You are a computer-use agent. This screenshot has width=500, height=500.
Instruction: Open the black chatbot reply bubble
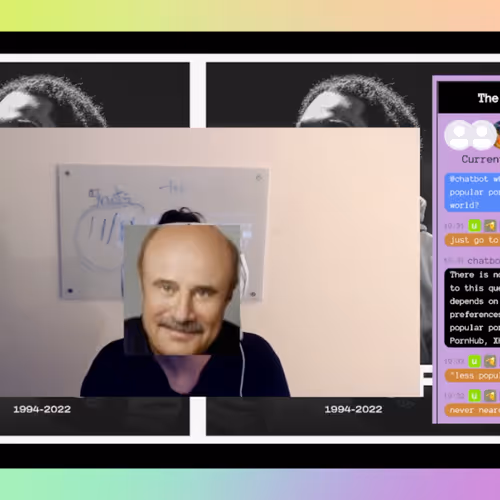pyautogui.click(x=472, y=308)
